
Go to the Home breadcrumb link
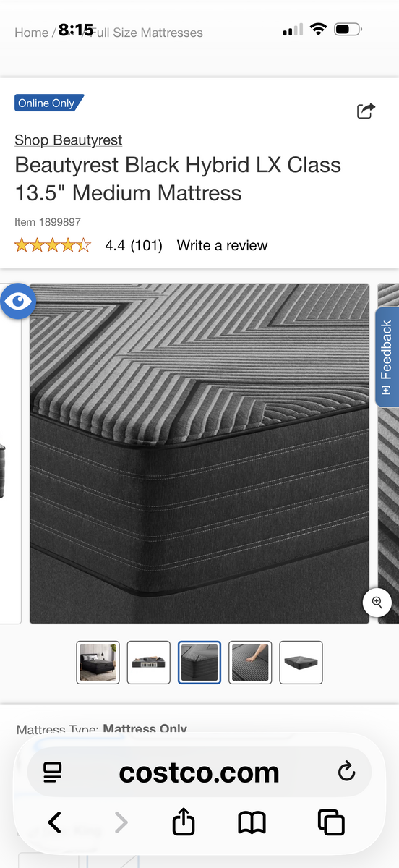click(x=32, y=33)
